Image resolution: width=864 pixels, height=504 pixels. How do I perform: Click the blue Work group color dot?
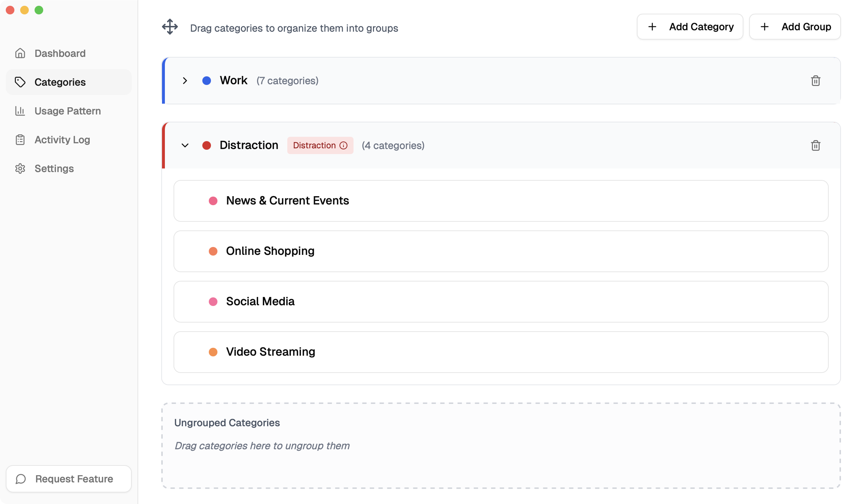pyautogui.click(x=207, y=81)
